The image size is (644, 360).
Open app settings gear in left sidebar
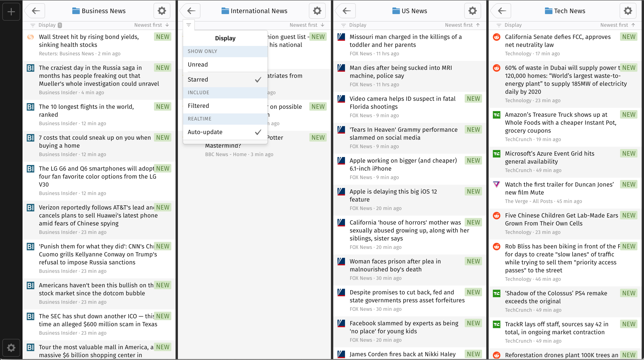pos(11,348)
